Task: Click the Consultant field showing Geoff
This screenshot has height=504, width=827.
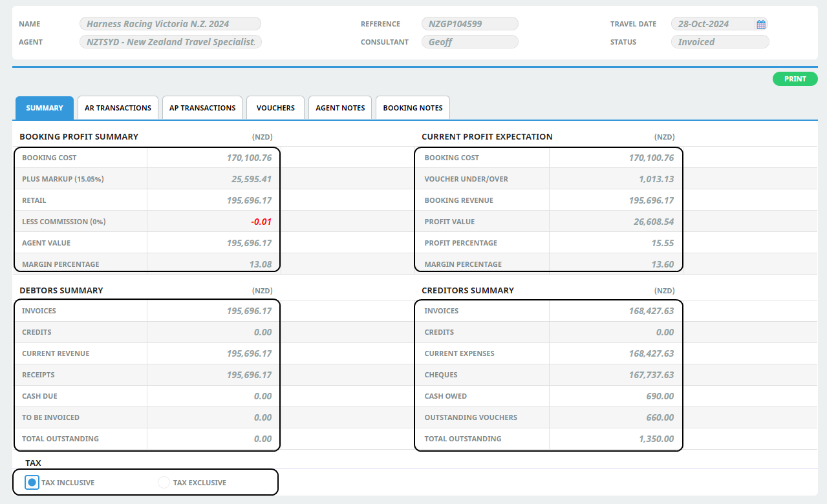Action: click(x=469, y=42)
